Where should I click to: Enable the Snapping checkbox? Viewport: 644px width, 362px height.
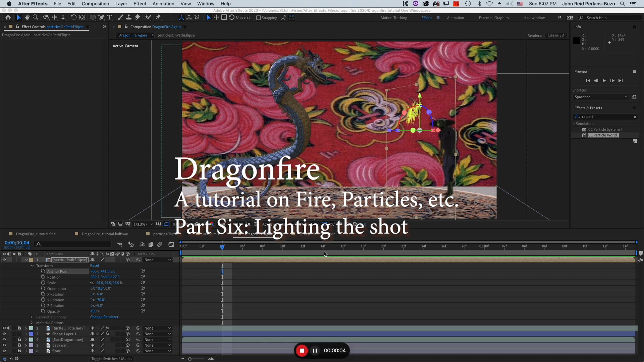click(x=258, y=18)
